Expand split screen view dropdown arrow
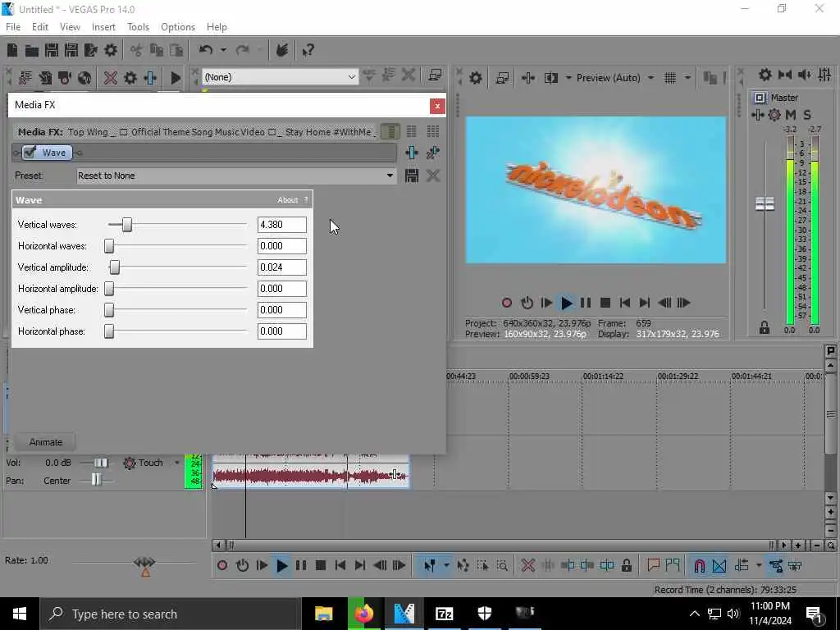This screenshot has height=630, width=840. (568, 78)
